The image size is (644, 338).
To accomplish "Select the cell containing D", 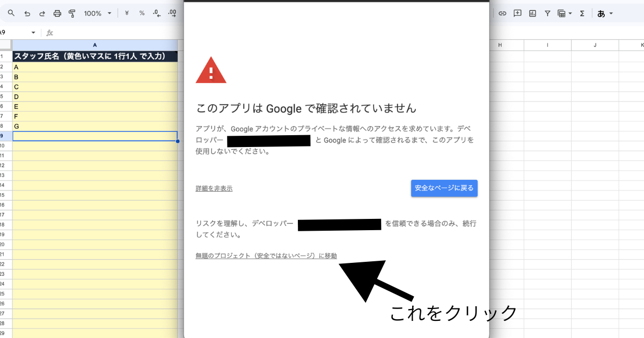I will point(95,97).
